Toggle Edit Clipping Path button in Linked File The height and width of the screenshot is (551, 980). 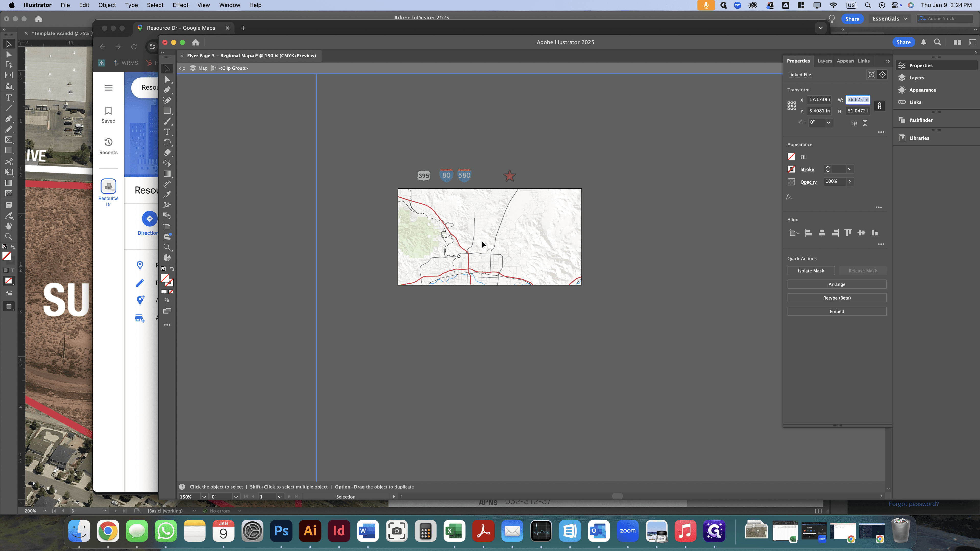[x=871, y=74]
